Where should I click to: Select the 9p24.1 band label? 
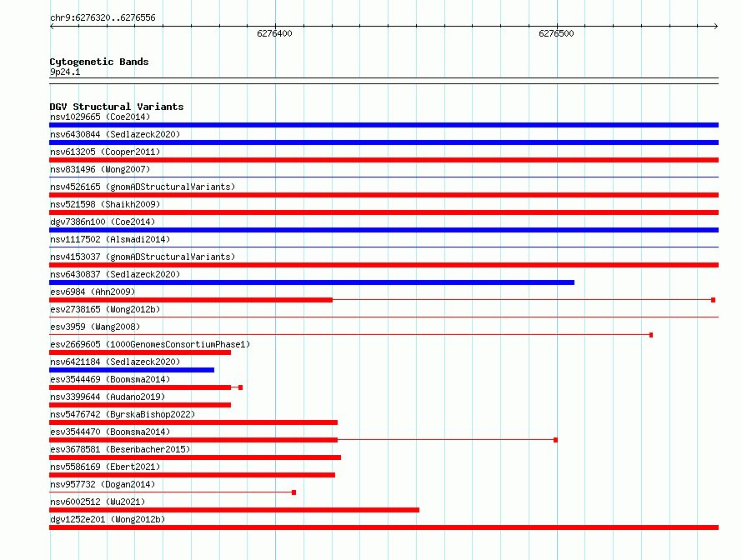pos(65,72)
